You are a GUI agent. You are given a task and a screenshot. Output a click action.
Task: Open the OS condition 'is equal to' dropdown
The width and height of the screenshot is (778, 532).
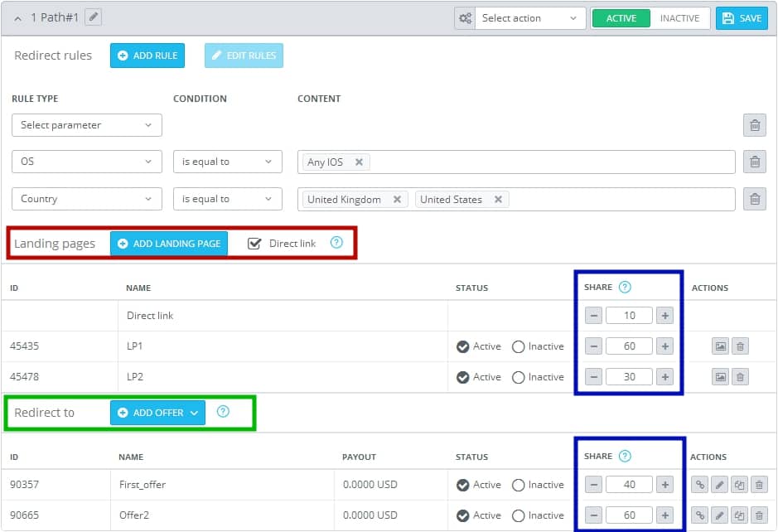(x=228, y=162)
